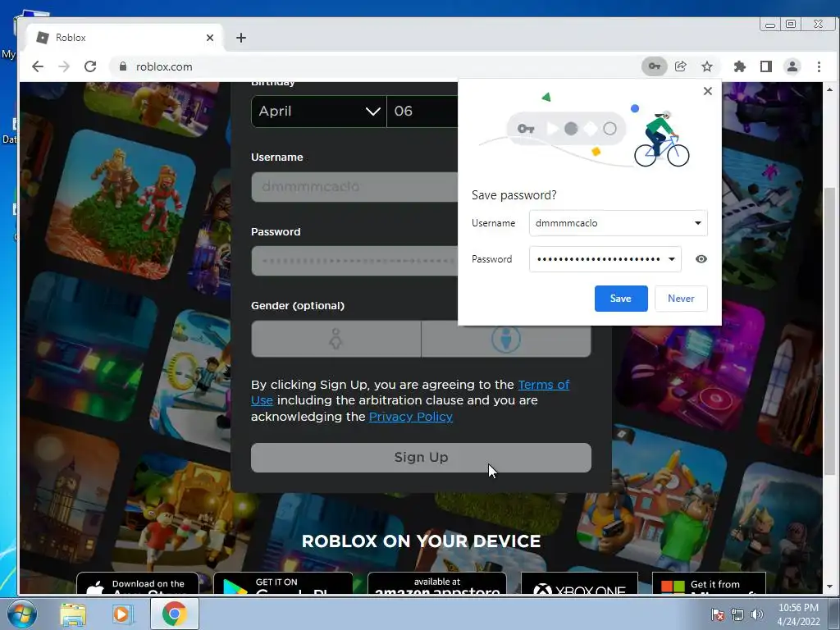Open Windows Explorer from taskbar

(x=73, y=614)
